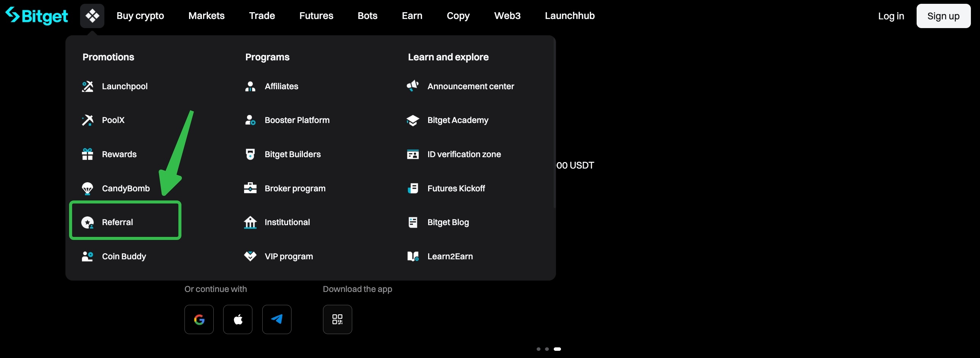The image size is (980, 358).
Task: Go to Booster Platform
Action: 297,120
